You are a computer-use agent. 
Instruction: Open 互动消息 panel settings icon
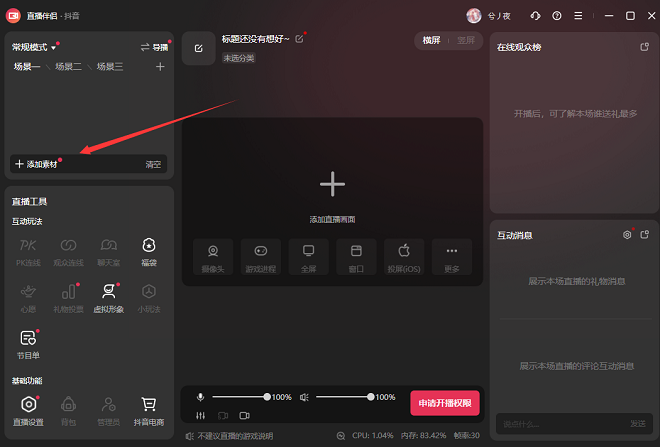coord(627,235)
